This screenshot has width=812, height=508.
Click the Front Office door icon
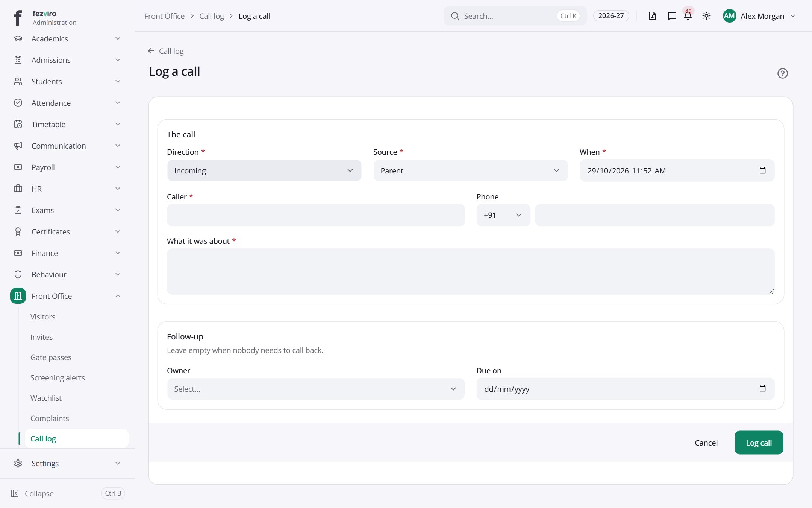(18, 296)
